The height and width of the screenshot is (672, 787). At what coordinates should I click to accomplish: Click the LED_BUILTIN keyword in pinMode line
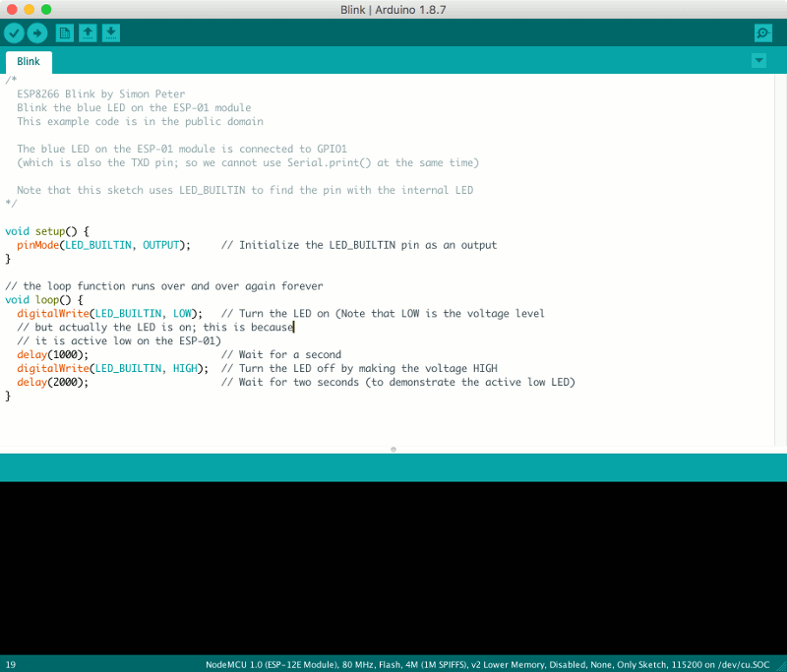tap(99, 245)
